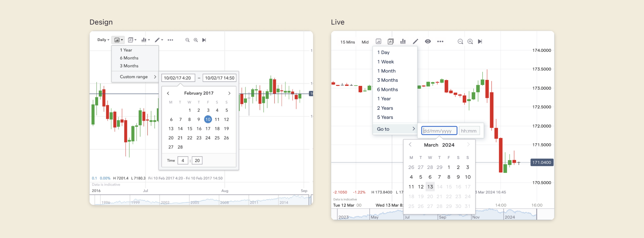Open the chart type dropdown in Design
644x238 pixels.
click(x=132, y=40)
